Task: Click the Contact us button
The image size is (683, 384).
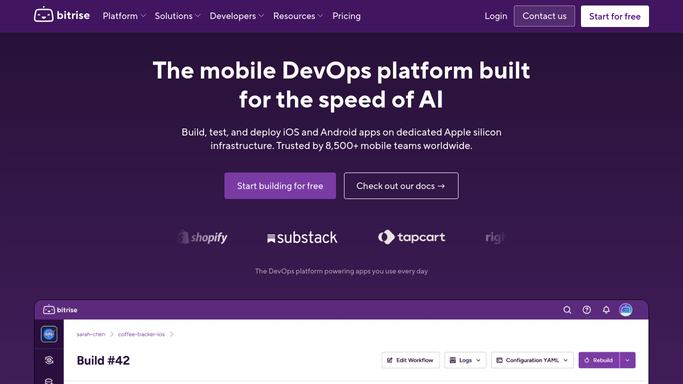Action: point(544,16)
